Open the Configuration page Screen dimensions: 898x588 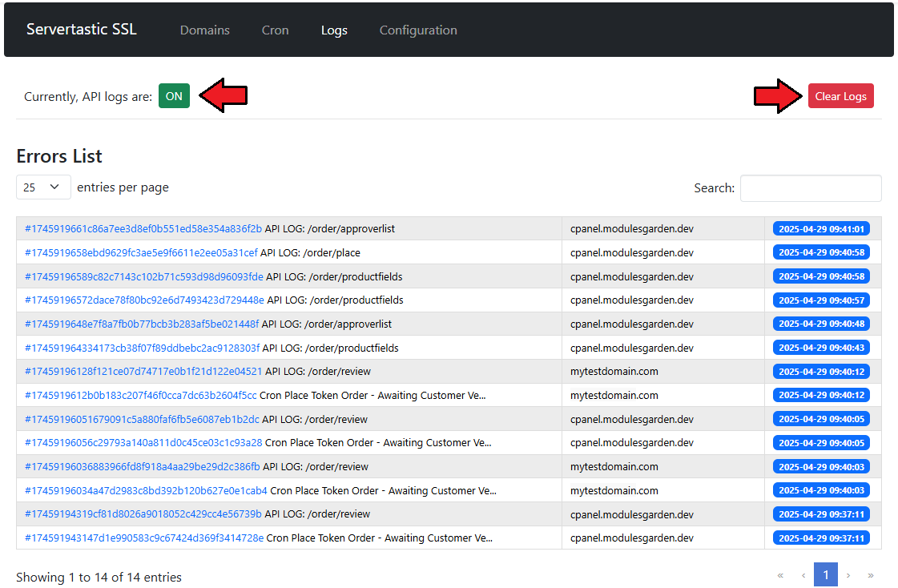418,30
